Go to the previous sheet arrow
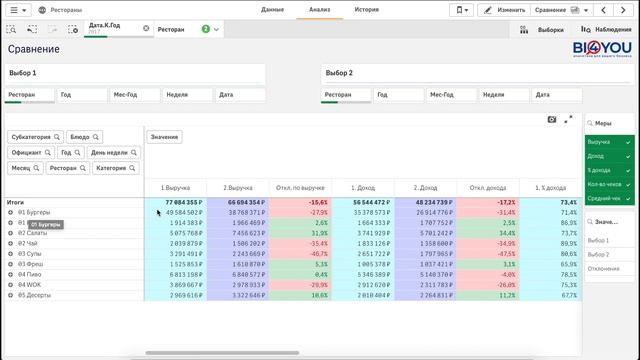Image resolution: width=640 pixels, height=360 pixels. [604, 10]
